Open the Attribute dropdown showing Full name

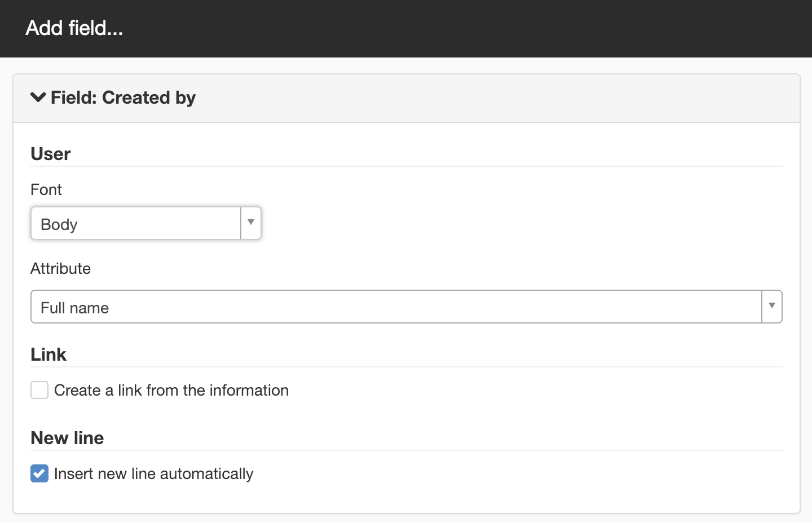406,307
